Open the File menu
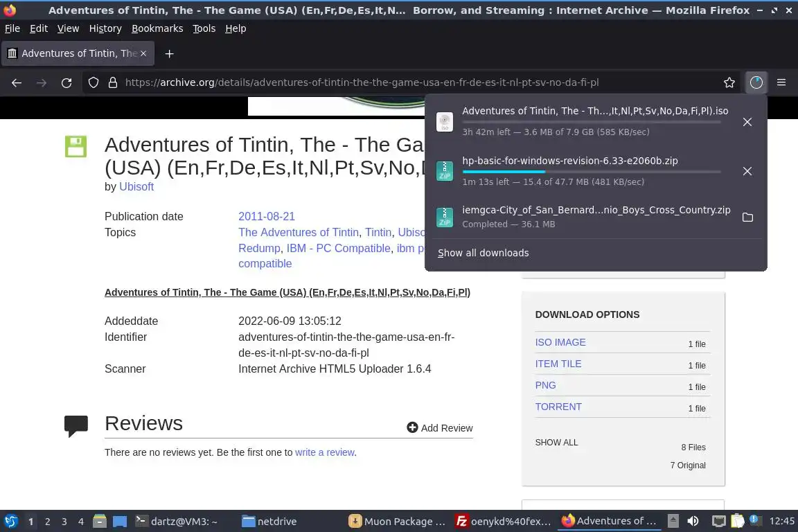 [x=12, y=28]
